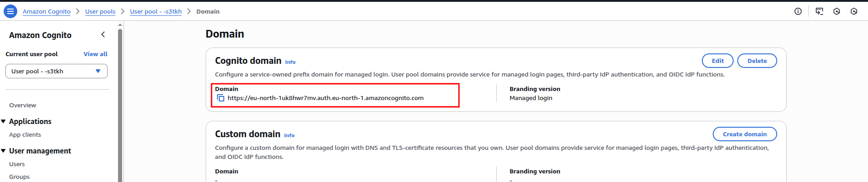The height and width of the screenshot is (182, 868).
Task: Click the sidebar scroll up arrow
Action: pos(120,24)
